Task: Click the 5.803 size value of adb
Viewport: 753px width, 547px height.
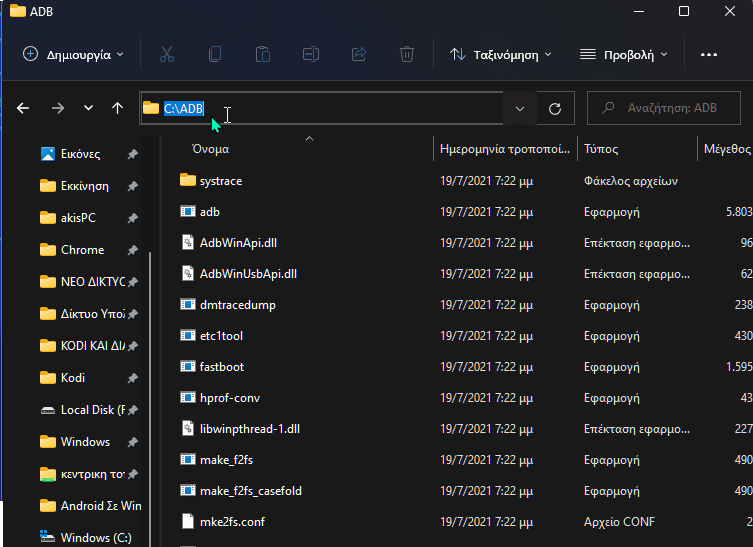Action: point(739,212)
